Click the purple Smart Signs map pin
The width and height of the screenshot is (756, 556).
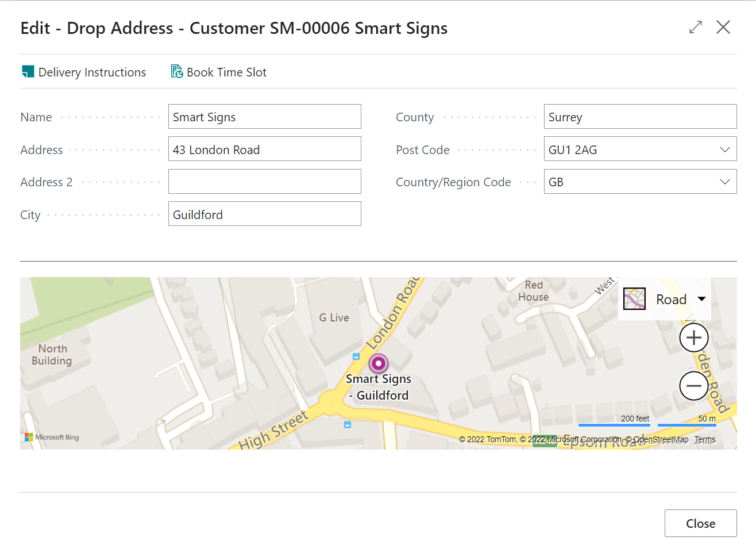point(379,363)
